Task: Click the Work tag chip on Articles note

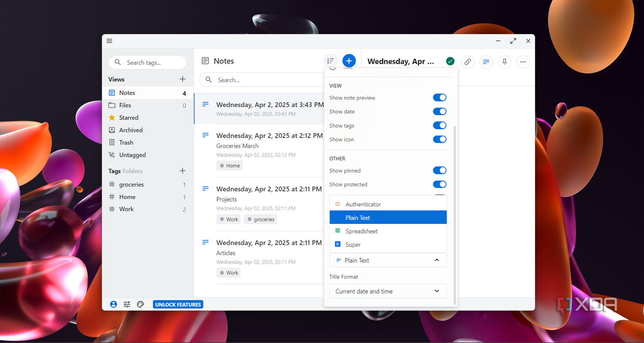Action: pyautogui.click(x=228, y=273)
